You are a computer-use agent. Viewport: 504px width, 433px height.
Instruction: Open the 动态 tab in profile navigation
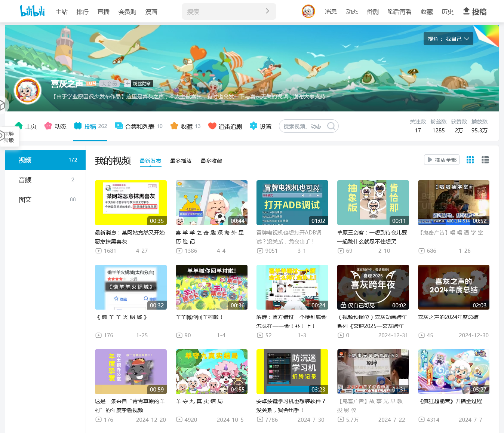pos(55,126)
